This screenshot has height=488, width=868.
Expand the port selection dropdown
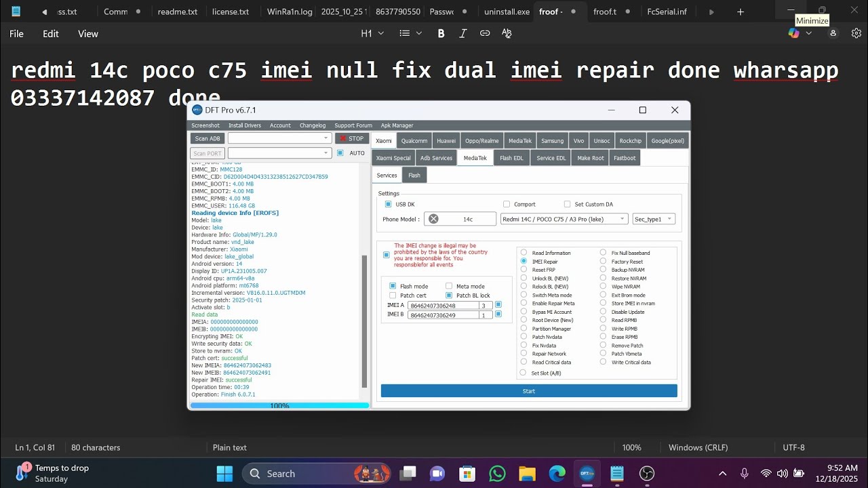pyautogui.click(x=279, y=153)
